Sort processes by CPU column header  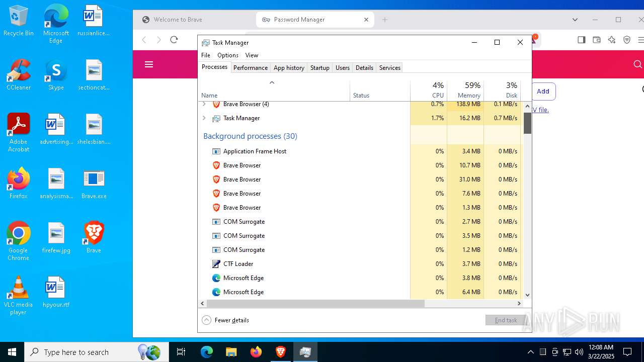[x=429, y=91]
